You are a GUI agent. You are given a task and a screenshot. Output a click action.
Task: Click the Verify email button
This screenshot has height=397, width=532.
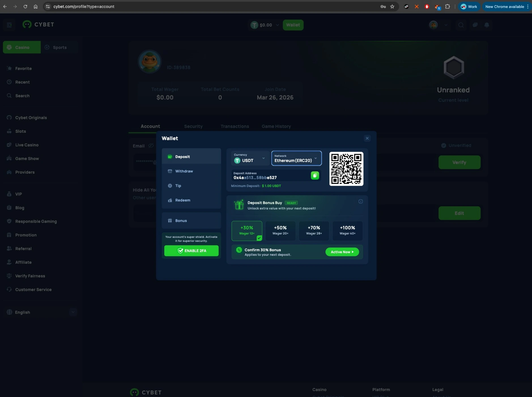(459, 162)
